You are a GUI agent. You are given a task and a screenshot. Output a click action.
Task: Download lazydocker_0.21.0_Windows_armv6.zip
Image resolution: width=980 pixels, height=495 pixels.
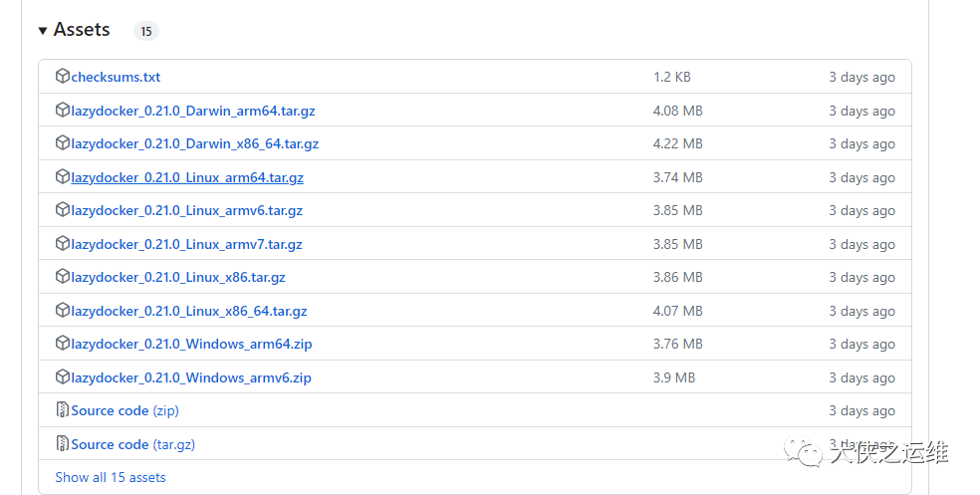click(x=191, y=377)
